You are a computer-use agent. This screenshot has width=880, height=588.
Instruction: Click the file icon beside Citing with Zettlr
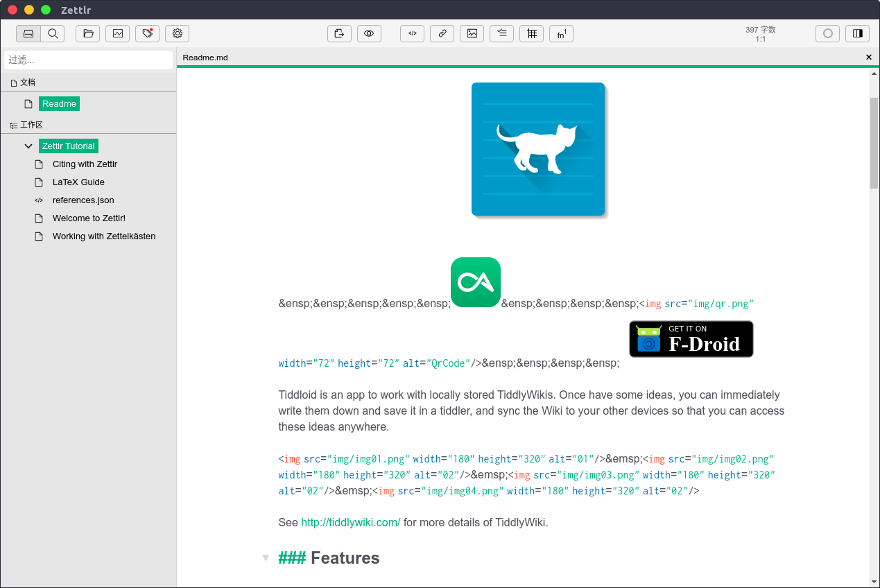click(x=39, y=164)
